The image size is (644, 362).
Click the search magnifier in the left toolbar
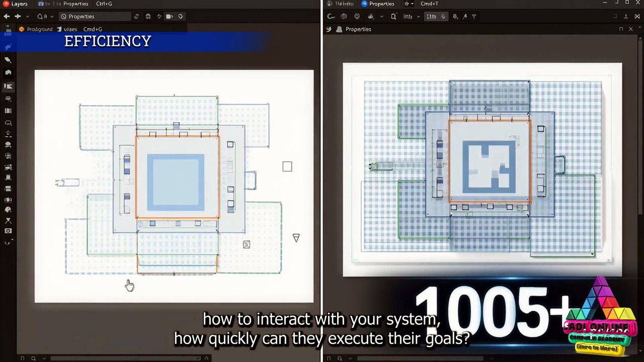point(40,17)
